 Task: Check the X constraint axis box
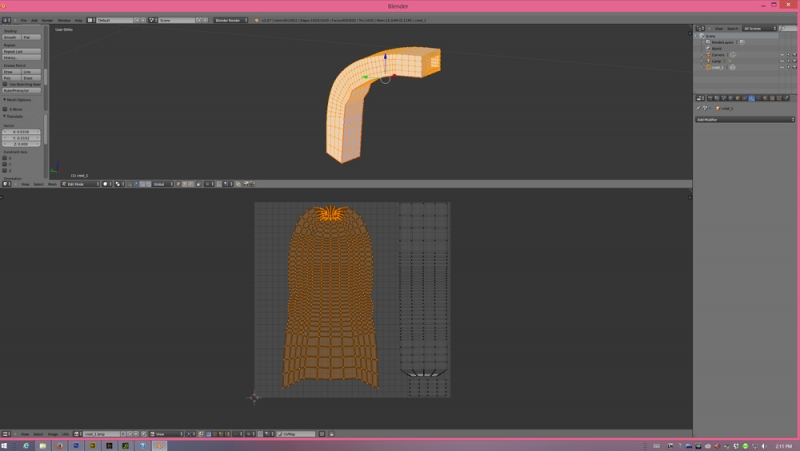tap(6, 157)
